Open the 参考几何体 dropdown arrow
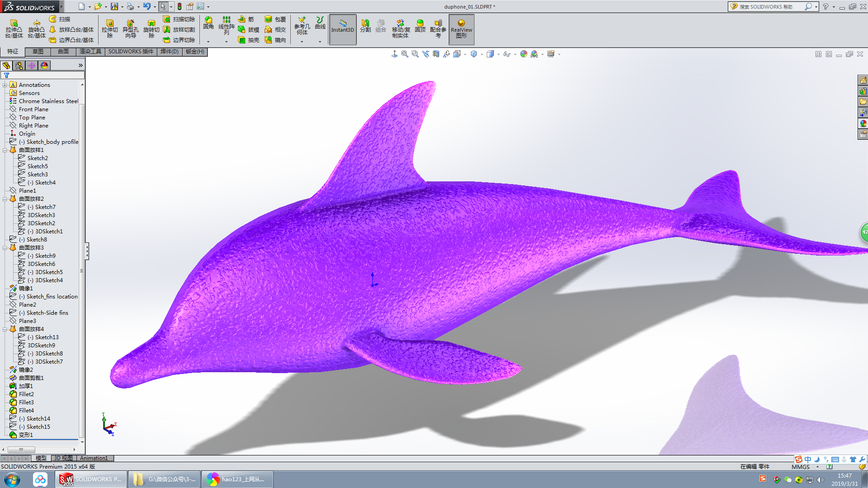 [302, 42]
